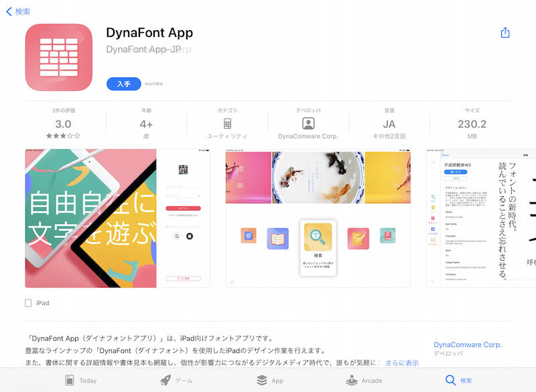Viewport: 536px width, 392px height.
Task: Tap the camera icon in second screenshot
Action: pyautogui.click(x=249, y=235)
